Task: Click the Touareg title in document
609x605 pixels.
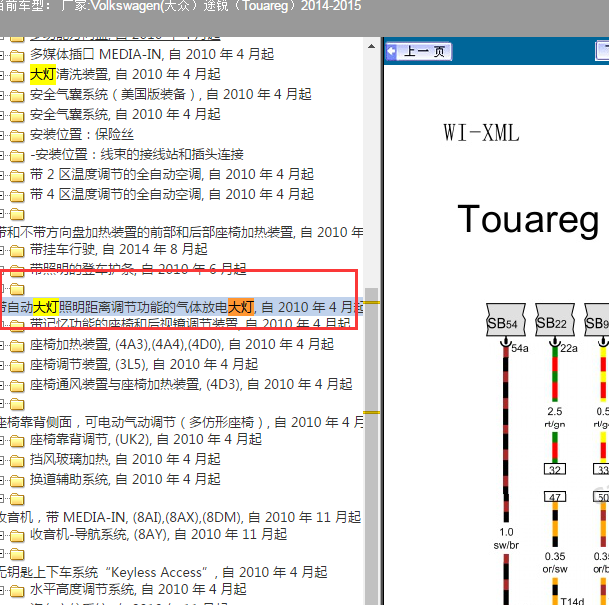Action: (528, 220)
